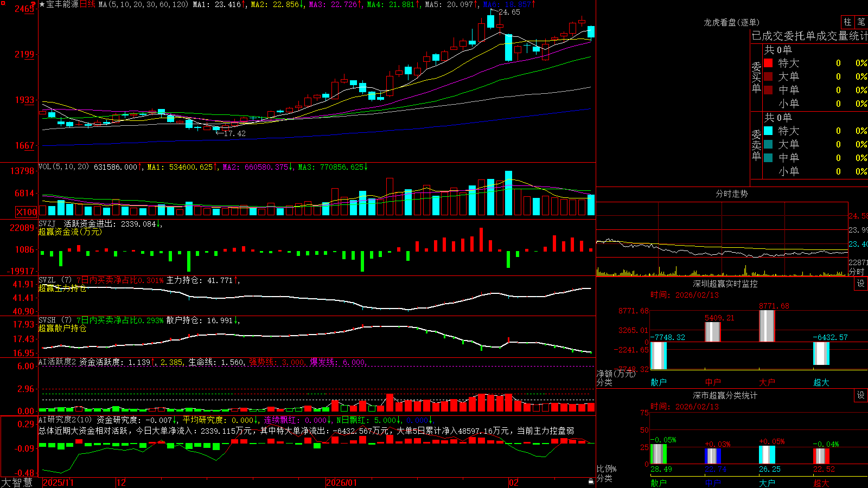Click the 委卖单 section label
Viewport: 868px width, 488px height.
click(756, 145)
